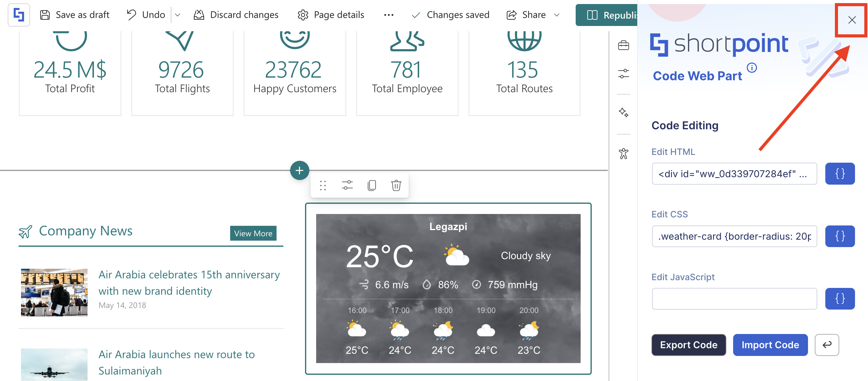This screenshot has height=381, width=868.
Task: Delete the web part using trash icon
Action: 396,185
